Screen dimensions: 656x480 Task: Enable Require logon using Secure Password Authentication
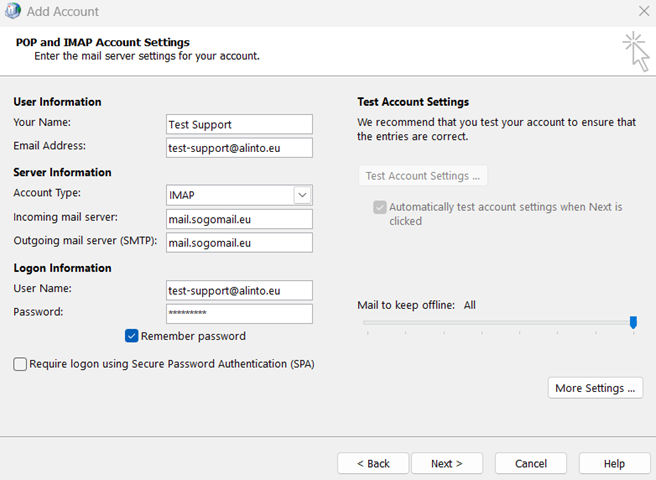coord(21,365)
